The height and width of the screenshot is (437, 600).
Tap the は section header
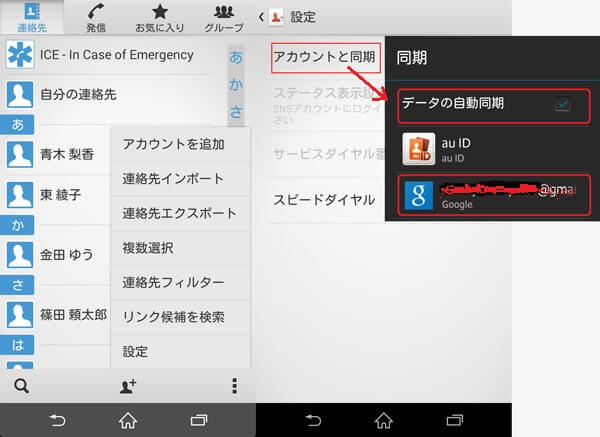[17, 345]
